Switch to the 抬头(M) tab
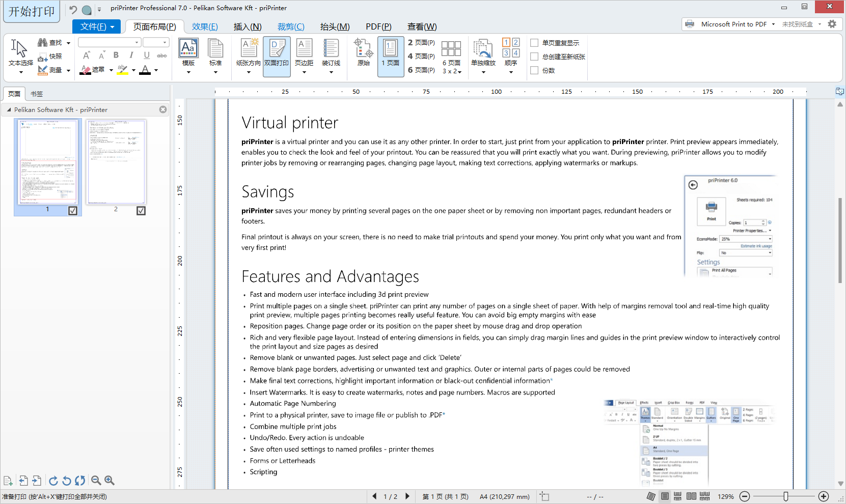Screen dimensions: 846x504 click(335, 26)
